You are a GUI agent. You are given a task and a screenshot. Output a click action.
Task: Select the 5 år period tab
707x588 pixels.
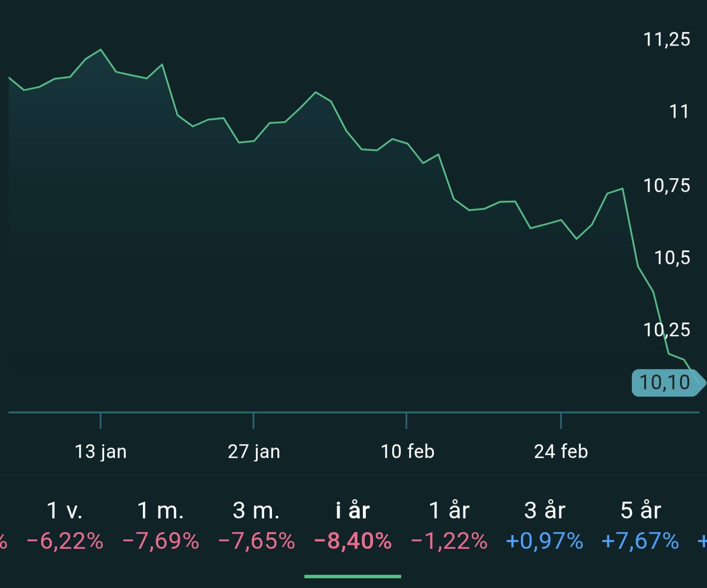pyautogui.click(x=641, y=510)
